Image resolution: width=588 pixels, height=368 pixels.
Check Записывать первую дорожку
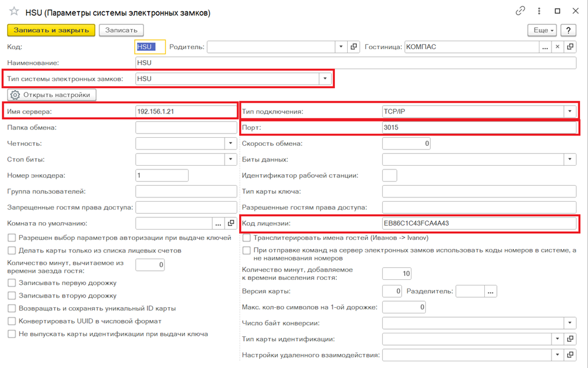12,283
